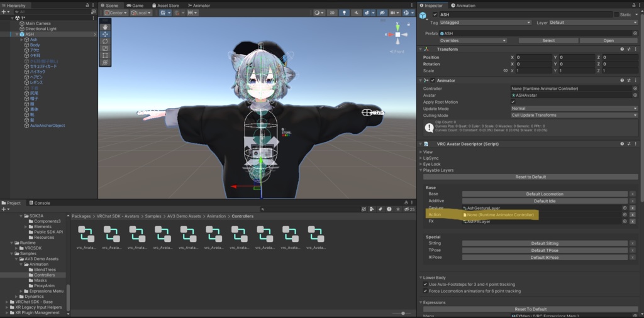Open the VRC Avatar Descriptor context menu
This screenshot has height=318, width=644.
[x=635, y=144]
